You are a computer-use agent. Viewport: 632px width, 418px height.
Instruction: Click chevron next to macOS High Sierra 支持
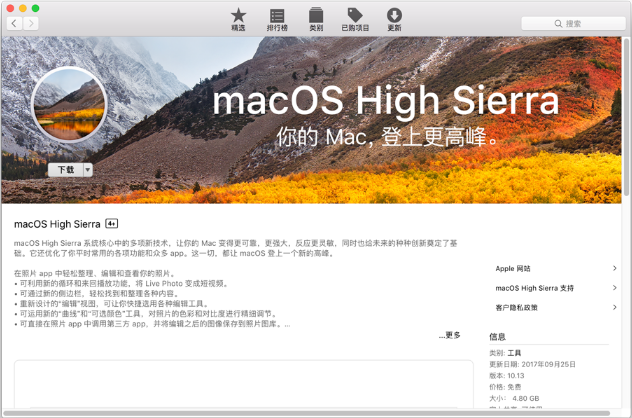coord(615,287)
